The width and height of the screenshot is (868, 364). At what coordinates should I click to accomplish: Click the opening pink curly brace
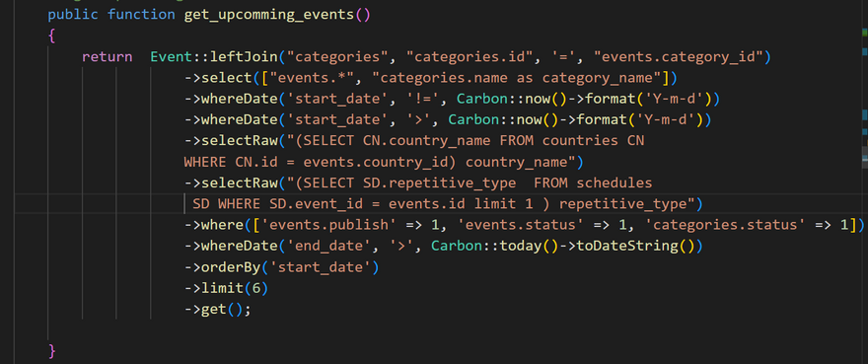(x=52, y=36)
